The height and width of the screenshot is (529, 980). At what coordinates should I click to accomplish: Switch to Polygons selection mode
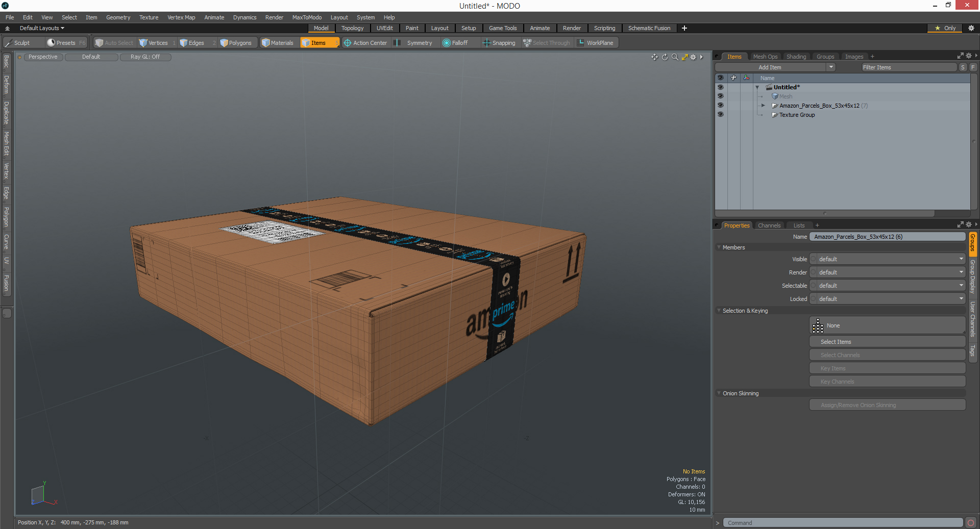click(x=236, y=43)
